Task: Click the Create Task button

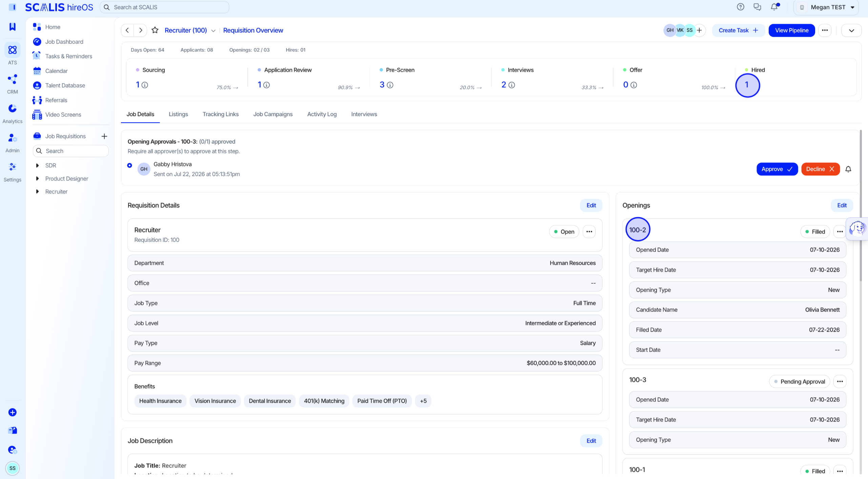Action: [739, 30]
